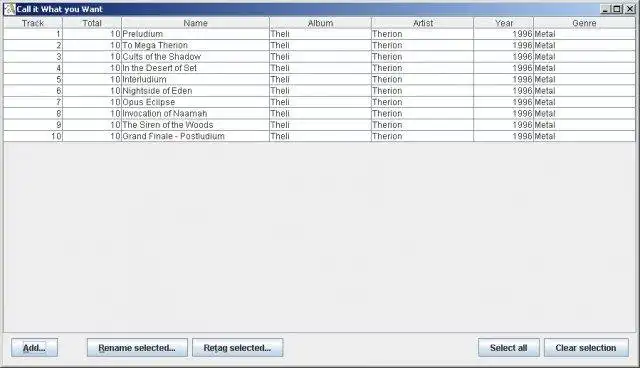Click track number 5 cell
Viewport: 640px width, 368px height.
point(33,80)
